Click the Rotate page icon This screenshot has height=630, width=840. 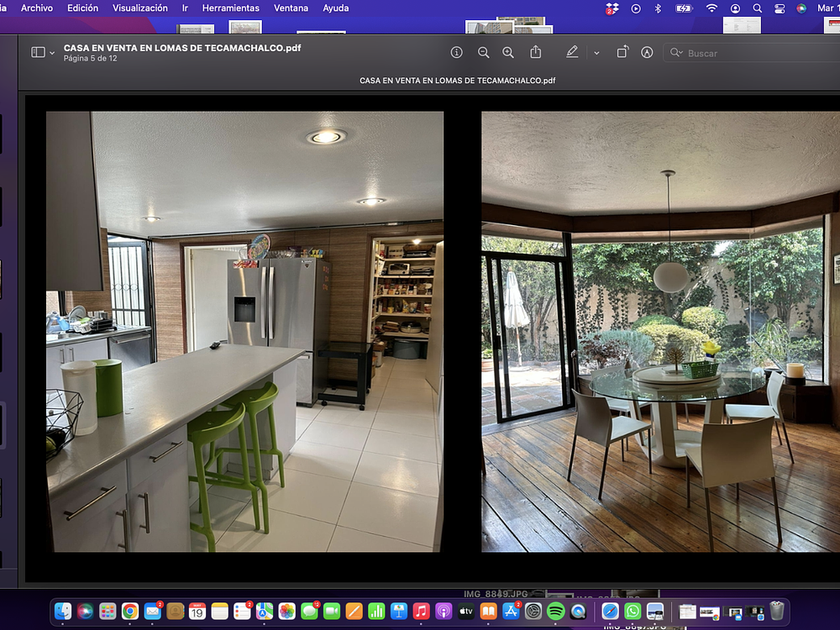click(x=622, y=52)
